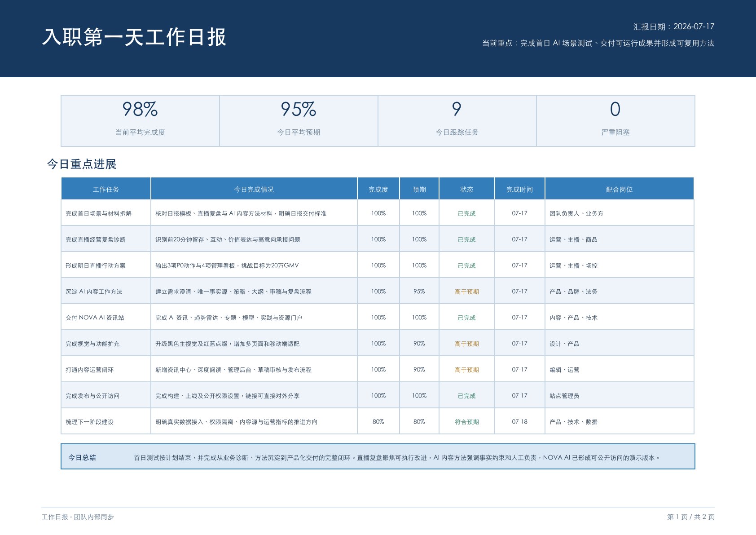
Task: Click the 识别前20分钟留存 description cell
Action: coord(254,239)
